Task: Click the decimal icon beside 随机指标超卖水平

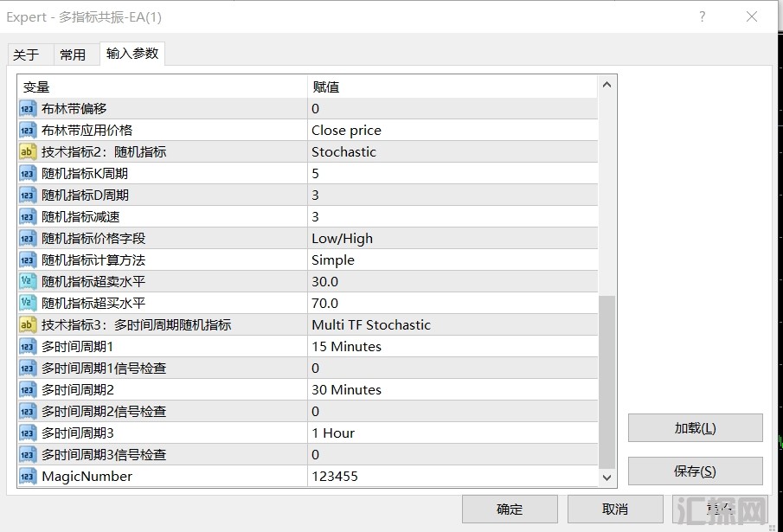Action: (x=27, y=282)
